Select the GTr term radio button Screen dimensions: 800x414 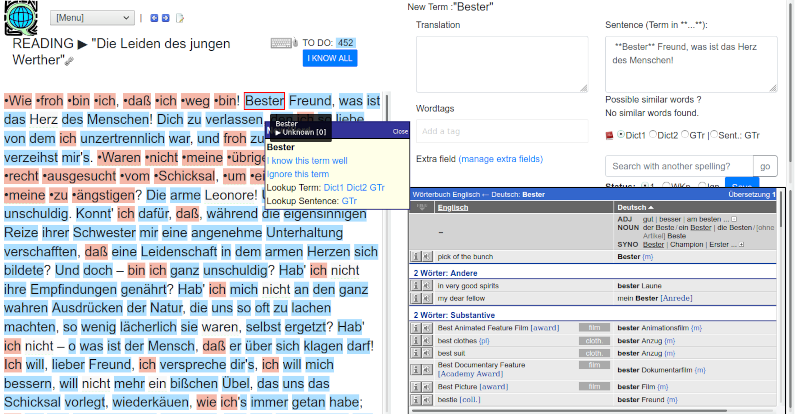[x=685, y=135]
